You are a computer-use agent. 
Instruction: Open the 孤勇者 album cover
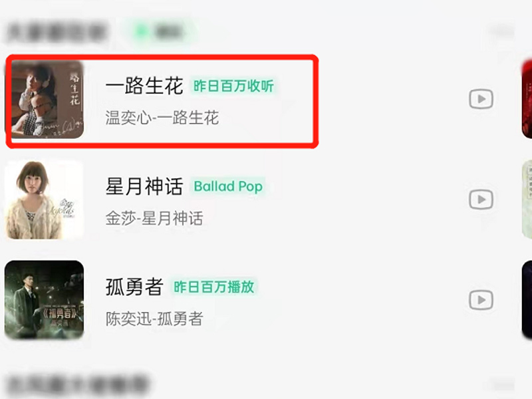(44, 300)
